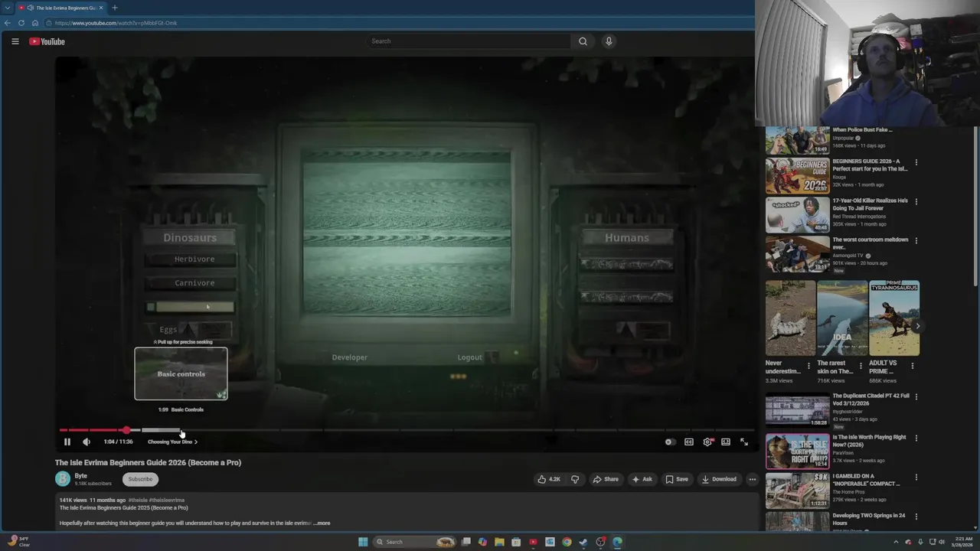Select The Isle Evrima Beginners Guide tab
Viewport: 980px width, 551px height.
tap(60, 8)
